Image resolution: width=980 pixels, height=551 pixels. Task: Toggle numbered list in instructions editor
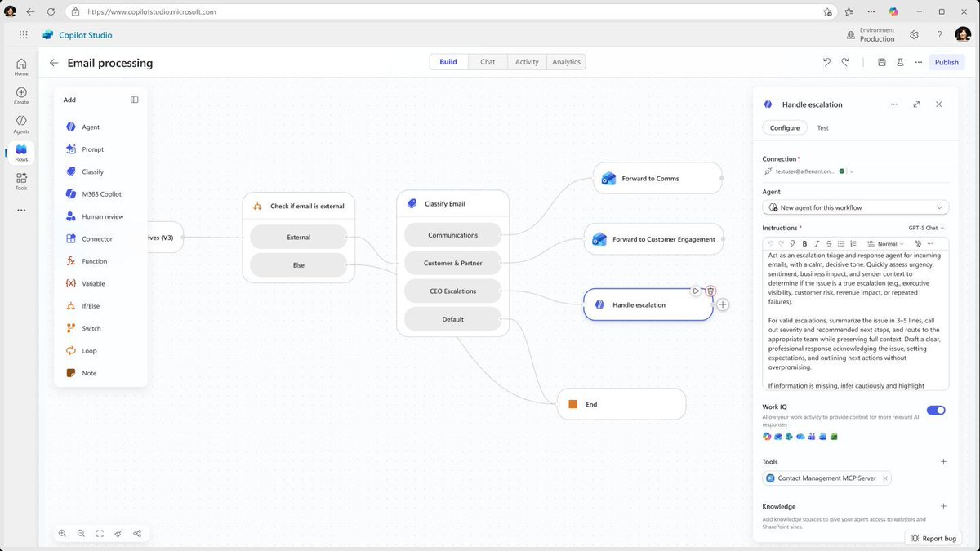click(853, 244)
